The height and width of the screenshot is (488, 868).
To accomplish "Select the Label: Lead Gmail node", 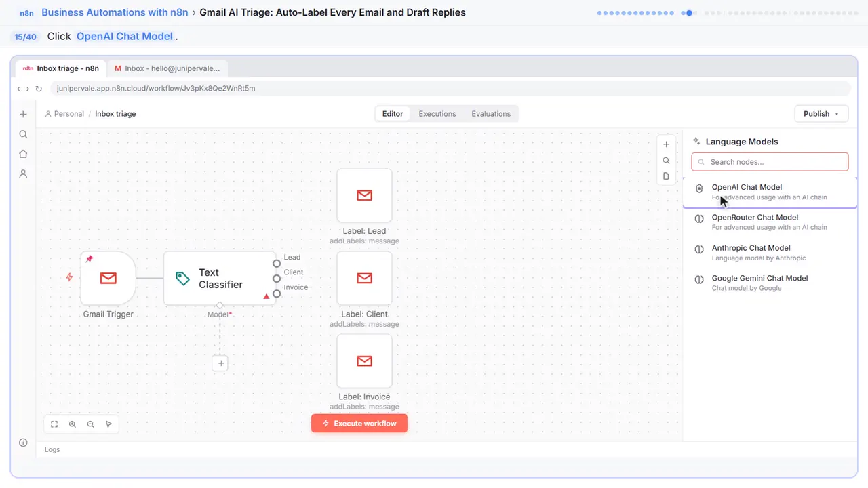I will click(x=364, y=195).
